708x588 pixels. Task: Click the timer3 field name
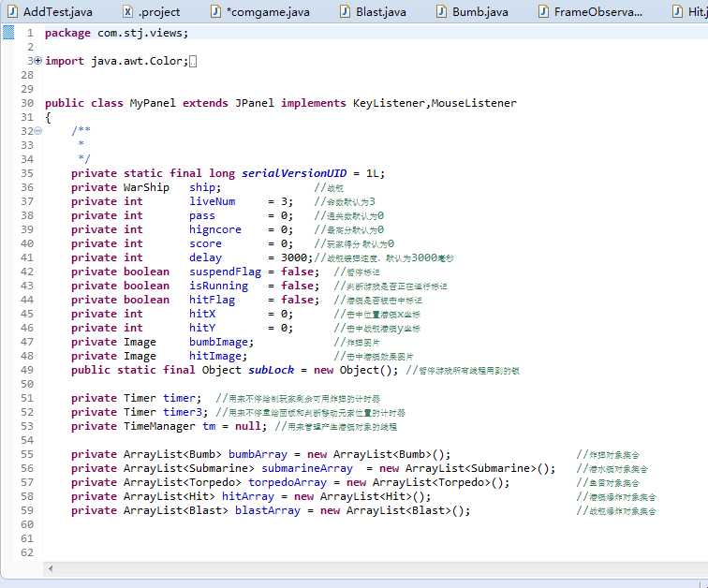[x=183, y=412]
